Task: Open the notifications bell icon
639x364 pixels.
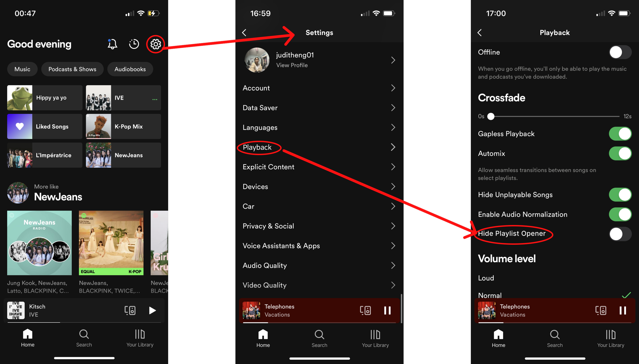Action: pos(112,44)
